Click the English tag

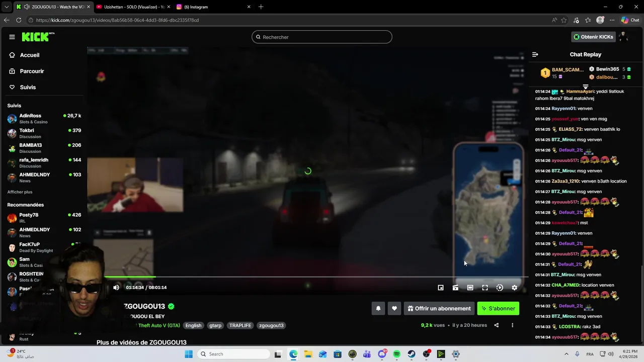click(x=193, y=325)
